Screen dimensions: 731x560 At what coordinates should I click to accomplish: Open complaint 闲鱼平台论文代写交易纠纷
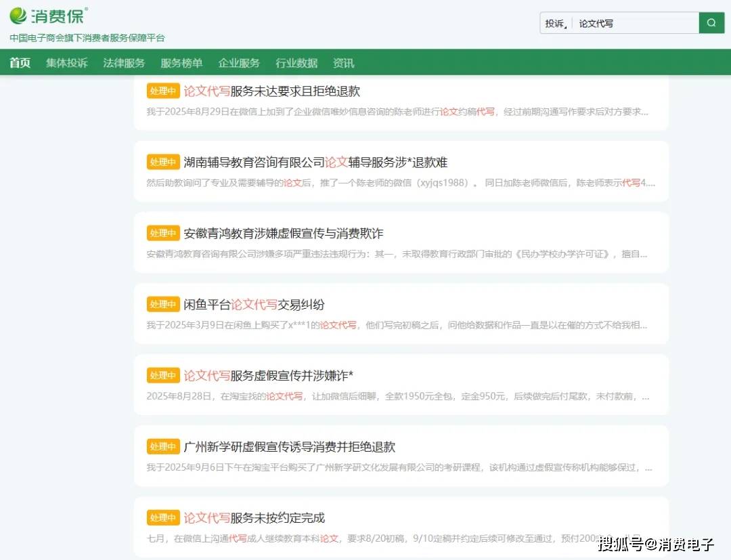[254, 305]
